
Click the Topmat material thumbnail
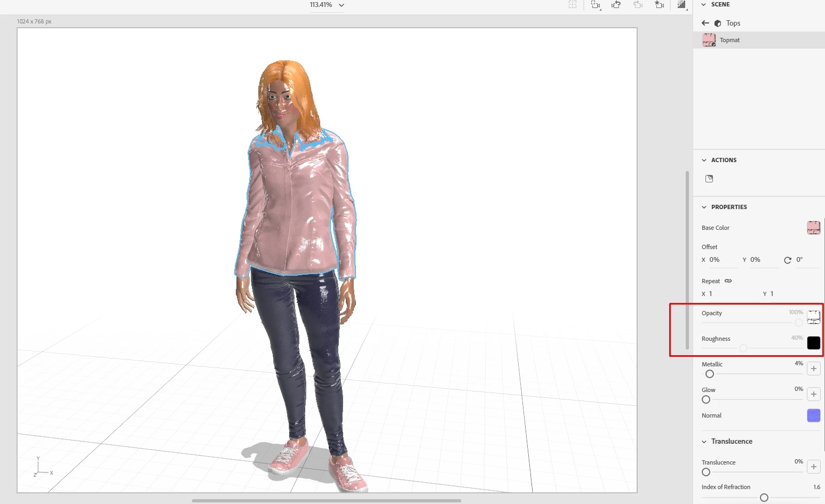pos(709,40)
